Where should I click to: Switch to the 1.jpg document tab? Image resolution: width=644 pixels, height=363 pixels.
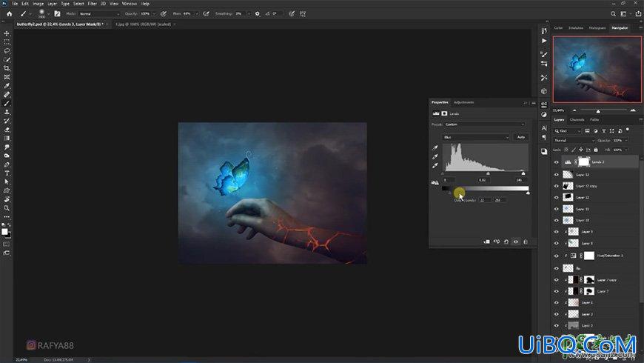(144, 24)
